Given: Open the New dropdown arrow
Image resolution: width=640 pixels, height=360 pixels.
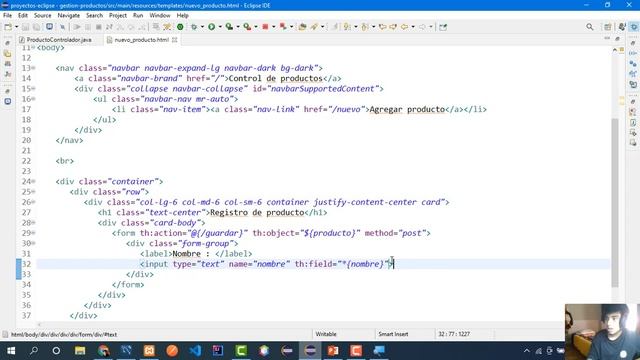Looking at the screenshot, I should 16,27.
